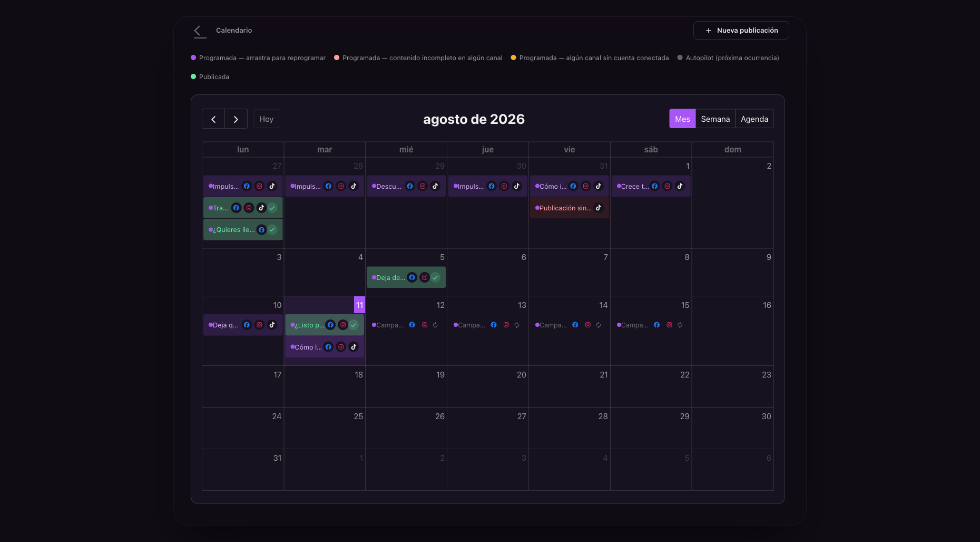The width and height of the screenshot is (980, 542).
Task: Open the Impuls... event on Monday 27
Action: point(243,186)
